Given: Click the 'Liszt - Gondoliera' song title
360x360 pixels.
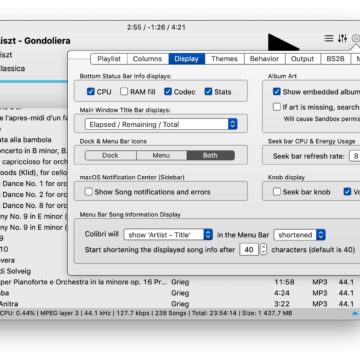Looking at the screenshot, I should 35,41.
